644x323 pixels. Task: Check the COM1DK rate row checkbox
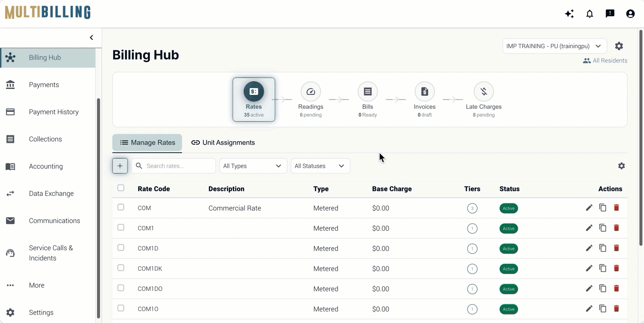(121, 268)
